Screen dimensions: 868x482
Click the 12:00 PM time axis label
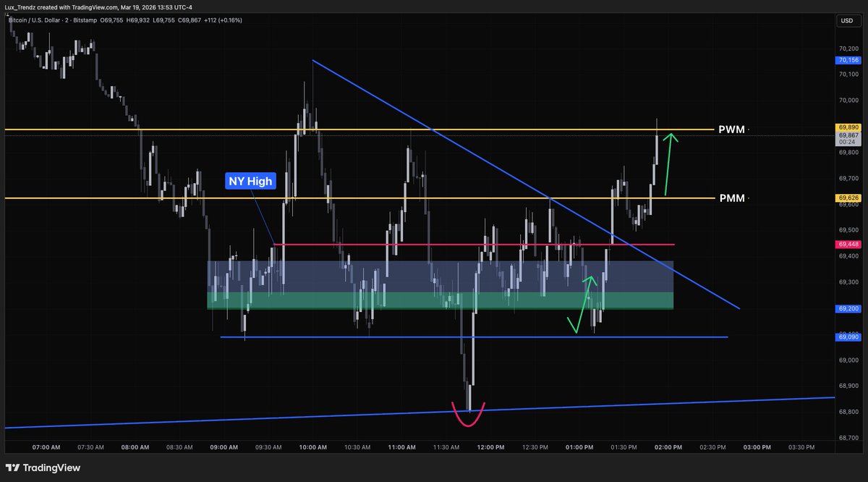(x=490, y=447)
